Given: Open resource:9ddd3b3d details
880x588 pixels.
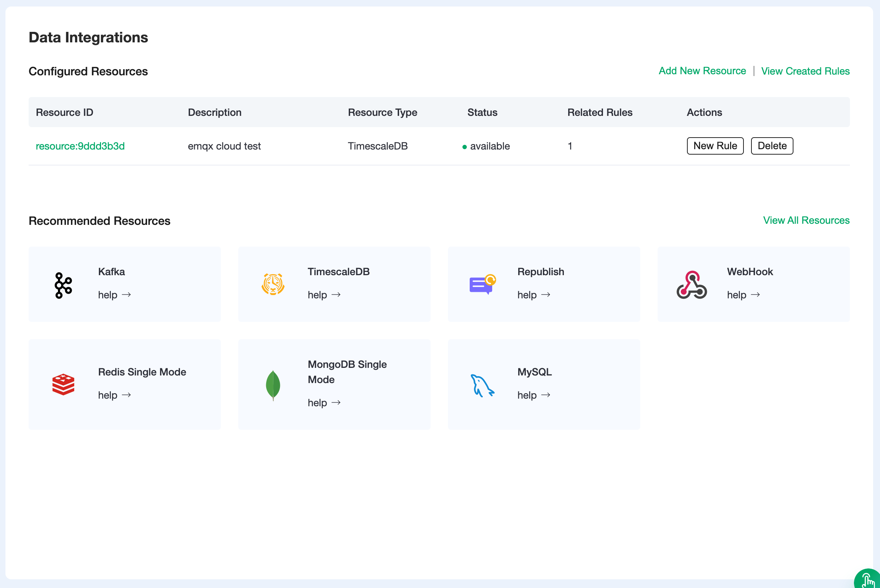Looking at the screenshot, I should [x=80, y=146].
